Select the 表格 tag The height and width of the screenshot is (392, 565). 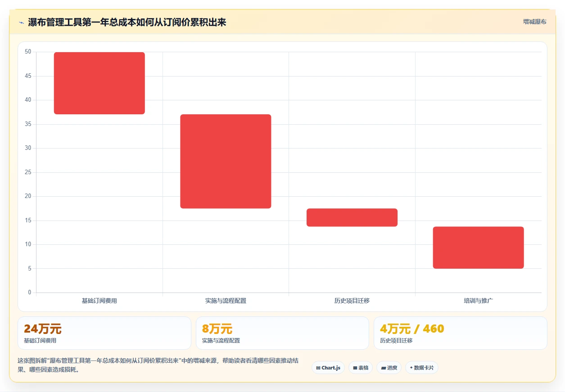coord(361,368)
